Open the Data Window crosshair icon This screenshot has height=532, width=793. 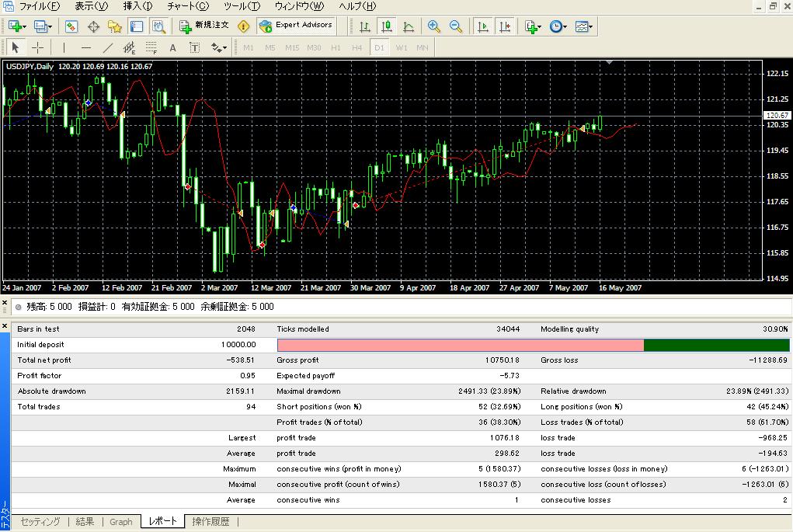coord(93,26)
